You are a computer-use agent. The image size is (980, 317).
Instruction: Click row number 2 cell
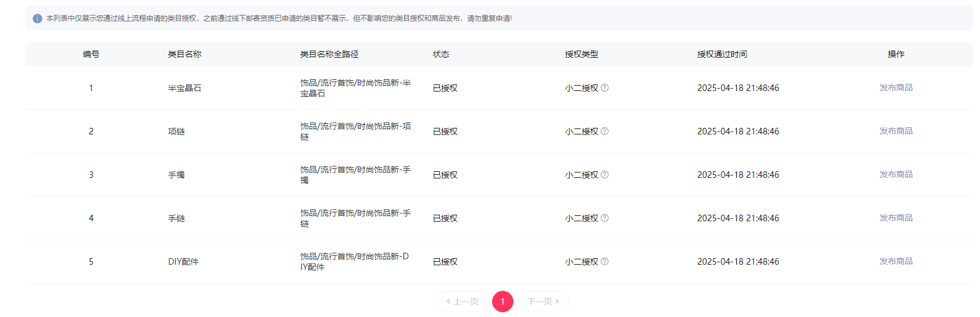[91, 131]
